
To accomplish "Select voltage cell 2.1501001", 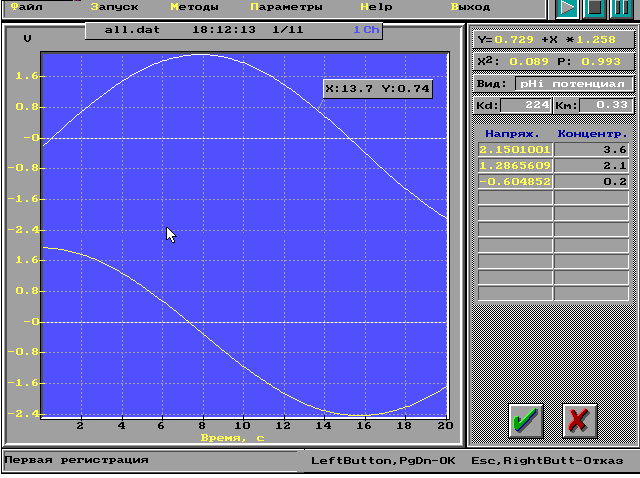I will click(x=515, y=149).
